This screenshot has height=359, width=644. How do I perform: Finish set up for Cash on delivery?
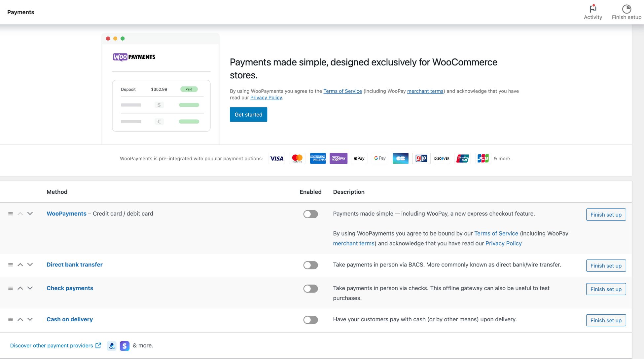pyautogui.click(x=606, y=320)
